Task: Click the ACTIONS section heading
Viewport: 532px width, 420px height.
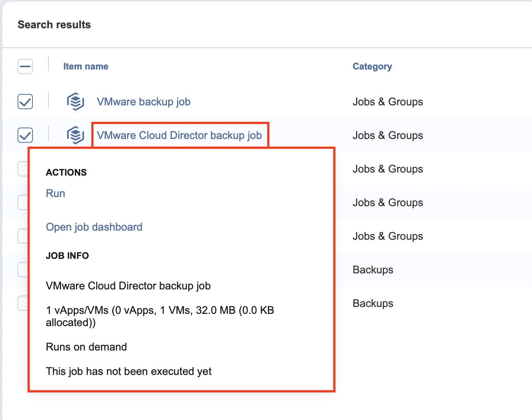Action: tap(66, 173)
